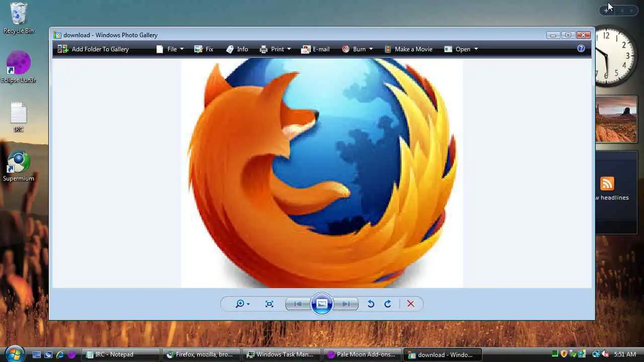Click the 5:51 AM taskbar clock
This screenshot has height=362, width=644.
tap(625, 354)
